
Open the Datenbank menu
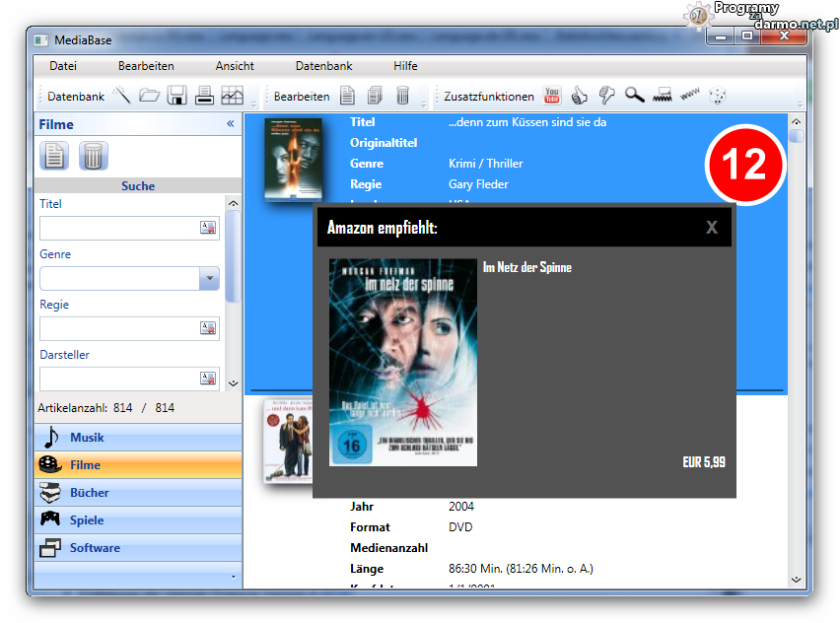(x=323, y=66)
